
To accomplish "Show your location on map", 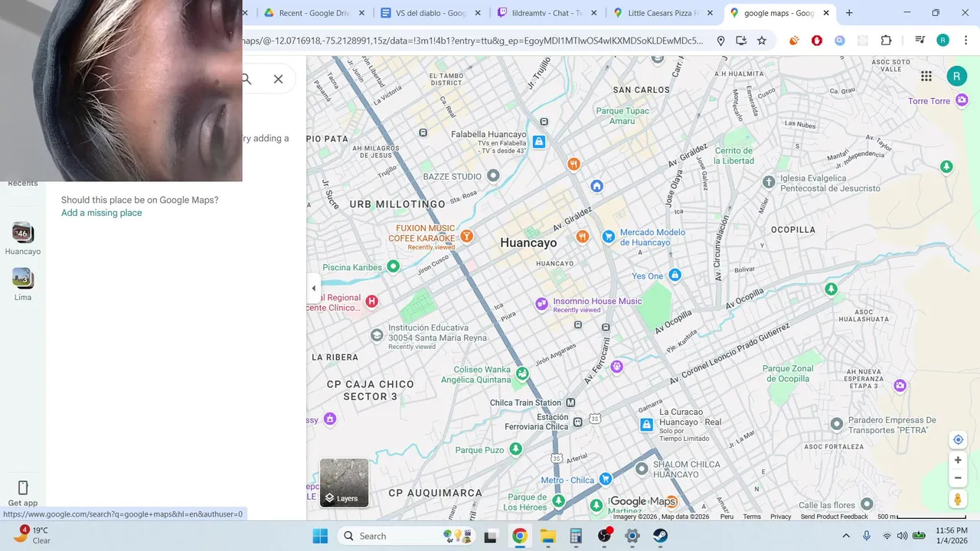I will (958, 440).
